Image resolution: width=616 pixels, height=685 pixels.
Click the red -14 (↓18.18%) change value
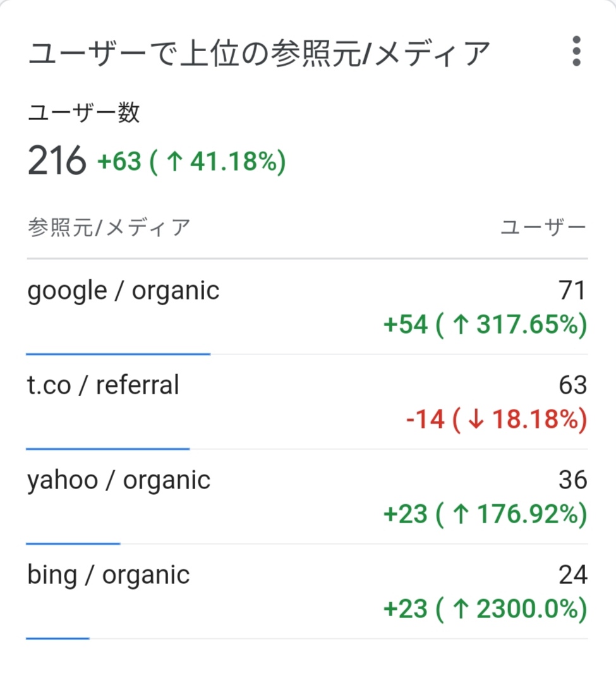pyautogui.click(x=497, y=420)
